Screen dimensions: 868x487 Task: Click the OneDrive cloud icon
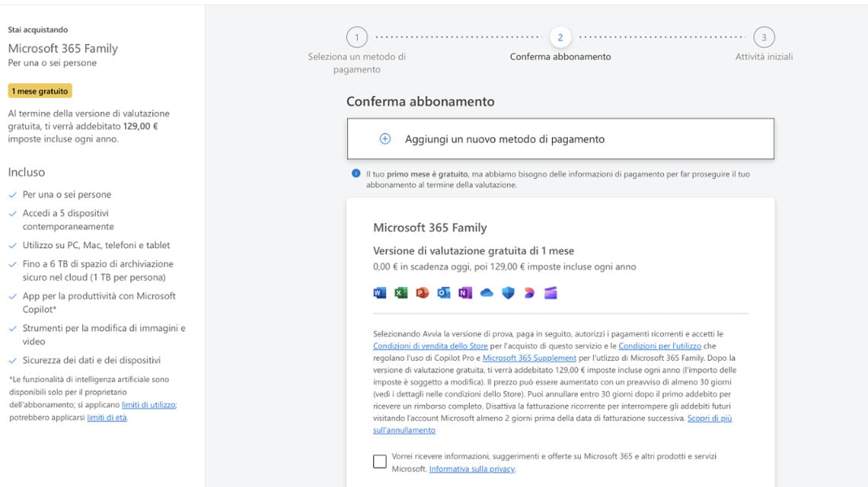coord(487,293)
